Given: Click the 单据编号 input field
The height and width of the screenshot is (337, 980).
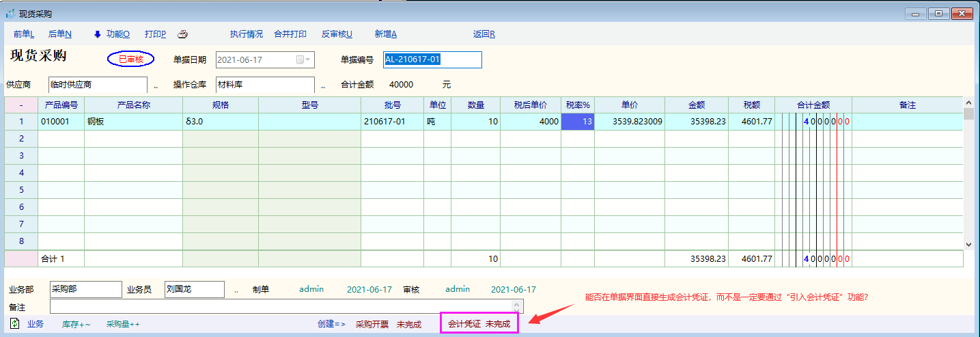Looking at the screenshot, I should pyautogui.click(x=432, y=60).
